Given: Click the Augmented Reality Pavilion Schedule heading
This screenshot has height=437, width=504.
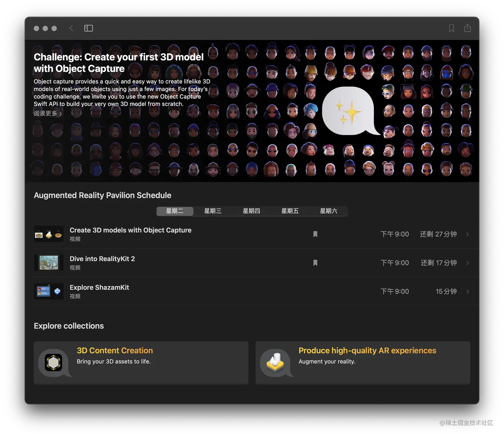Looking at the screenshot, I should coord(103,195).
